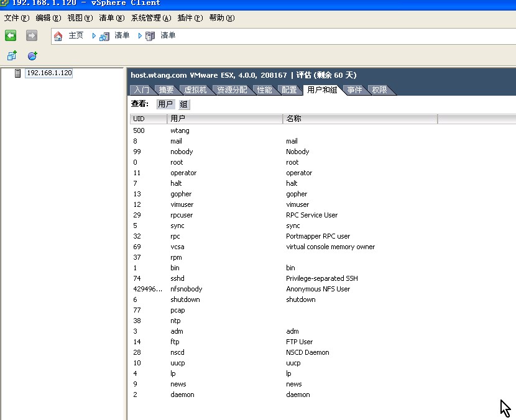The width and height of the screenshot is (516, 420).
Task: Select the vimuser user row
Action: click(323, 204)
